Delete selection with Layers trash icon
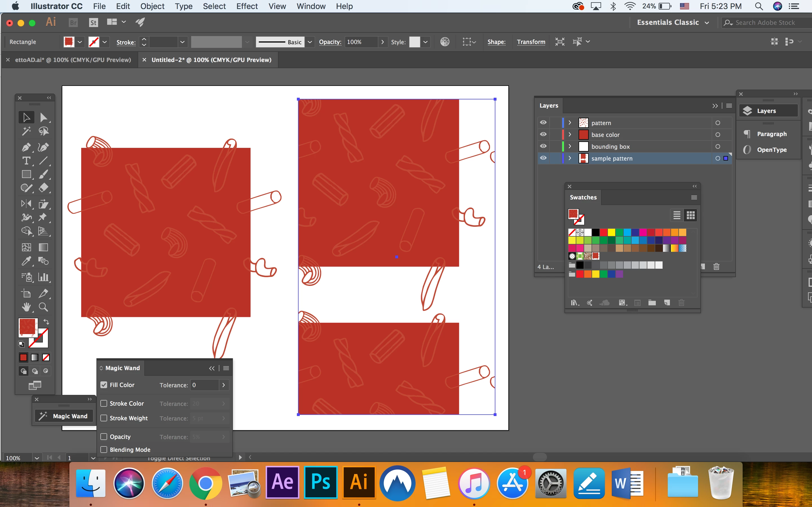Image resolution: width=812 pixels, height=507 pixels. (x=716, y=267)
